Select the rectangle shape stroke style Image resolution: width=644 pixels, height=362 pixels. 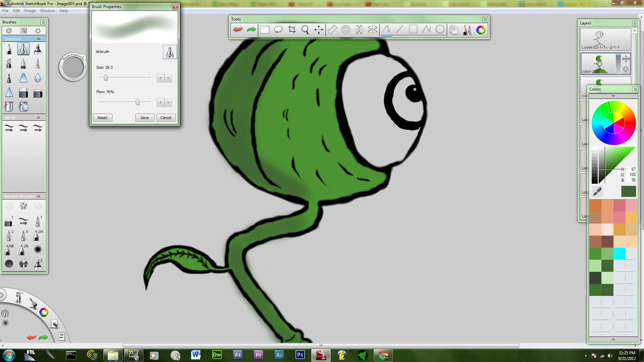(x=413, y=30)
